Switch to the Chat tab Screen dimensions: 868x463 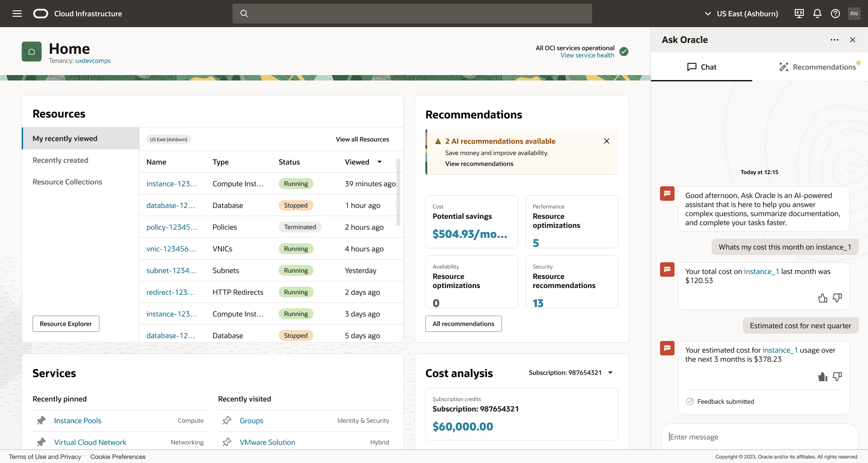coord(702,67)
